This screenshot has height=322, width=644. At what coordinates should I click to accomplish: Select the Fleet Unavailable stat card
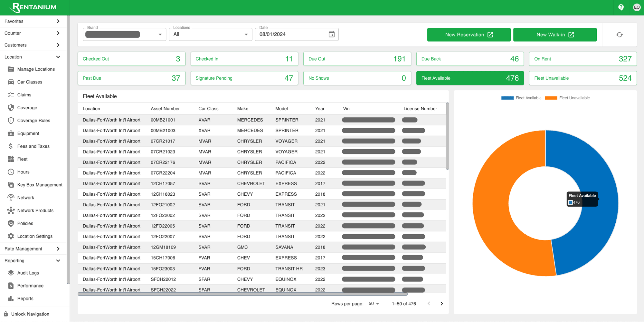click(x=583, y=78)
